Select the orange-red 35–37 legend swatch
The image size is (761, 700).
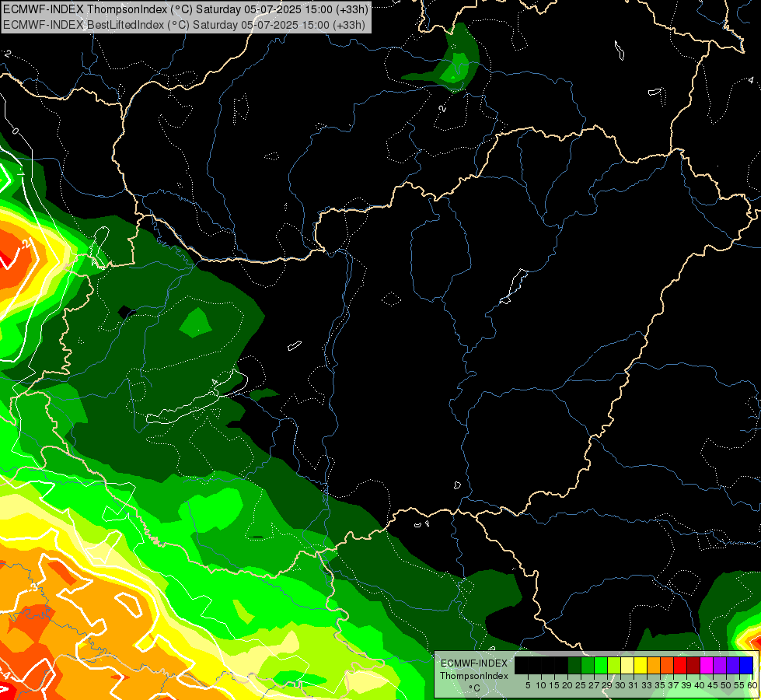[667, 665]
